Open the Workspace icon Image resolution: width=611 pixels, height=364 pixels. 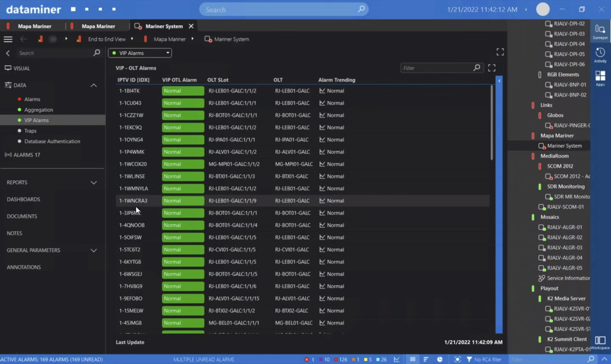pos(600,342)
